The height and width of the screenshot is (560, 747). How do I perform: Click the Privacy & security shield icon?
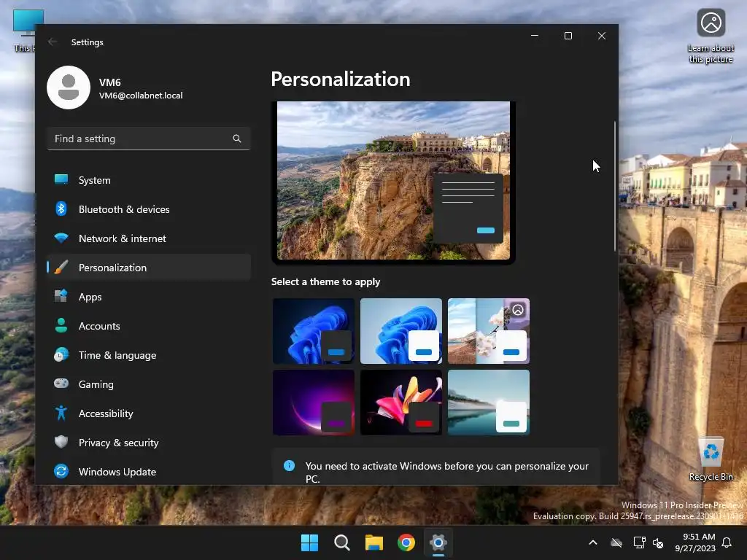[x=61, y=442]
